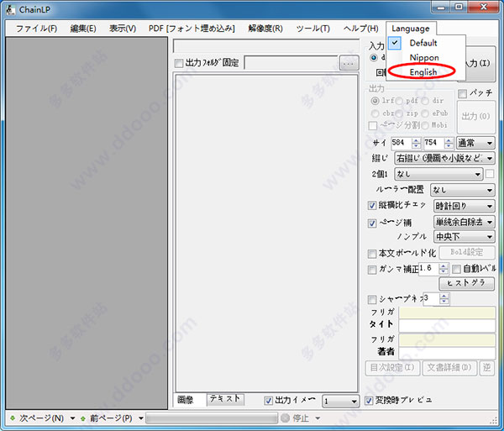Open the PDF [フォント埋め込み] menu
The height and width of the screenshot is (431, 504).
(192, 29)
